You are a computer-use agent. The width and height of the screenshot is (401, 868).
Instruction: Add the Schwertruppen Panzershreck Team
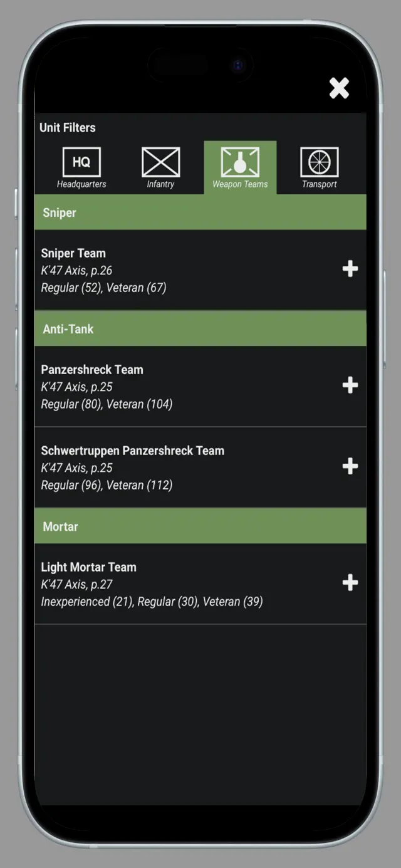tap(350, 466)
